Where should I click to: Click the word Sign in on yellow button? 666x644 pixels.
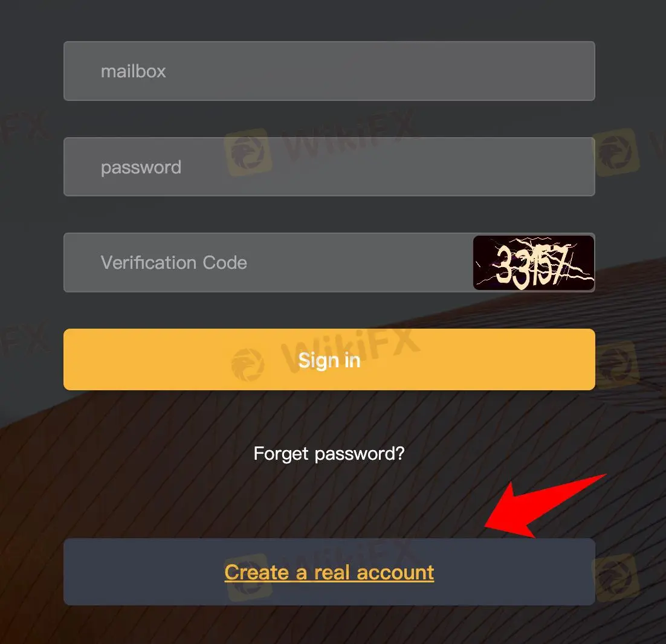329,361
